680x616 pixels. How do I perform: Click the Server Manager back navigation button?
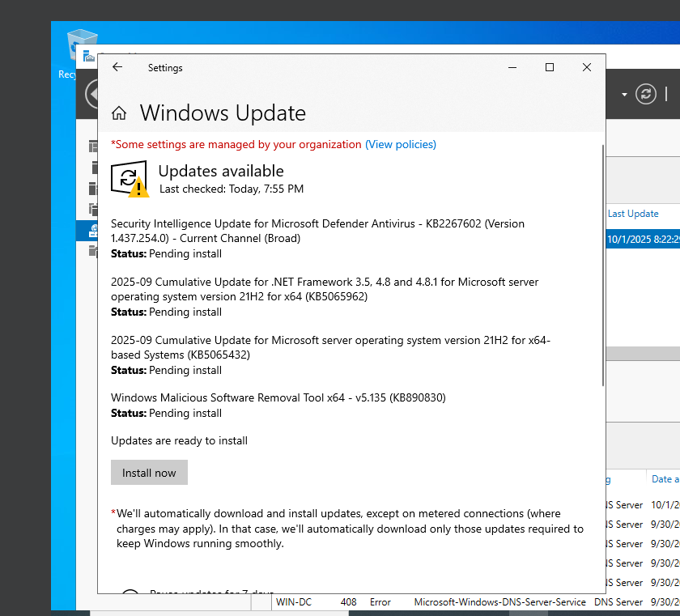(x=91, y=94)
